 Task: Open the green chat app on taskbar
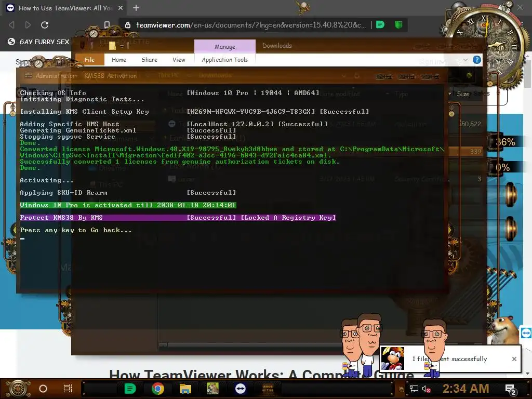click(x=130, y=389)
